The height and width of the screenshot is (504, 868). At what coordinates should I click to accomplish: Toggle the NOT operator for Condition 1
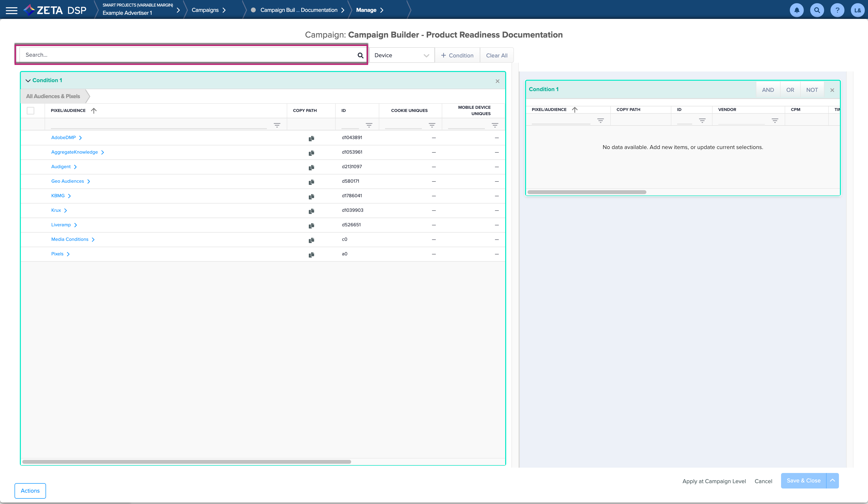tap(812, 90)
